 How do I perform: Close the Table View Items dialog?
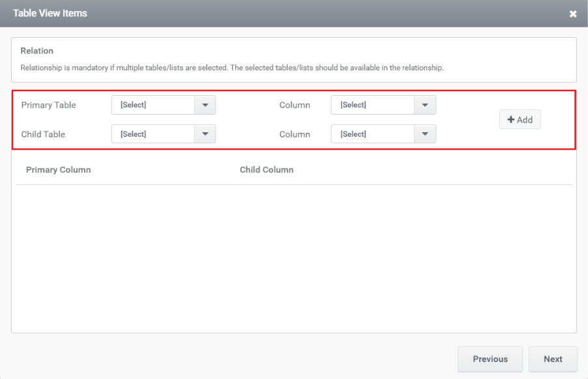(572, 14)
